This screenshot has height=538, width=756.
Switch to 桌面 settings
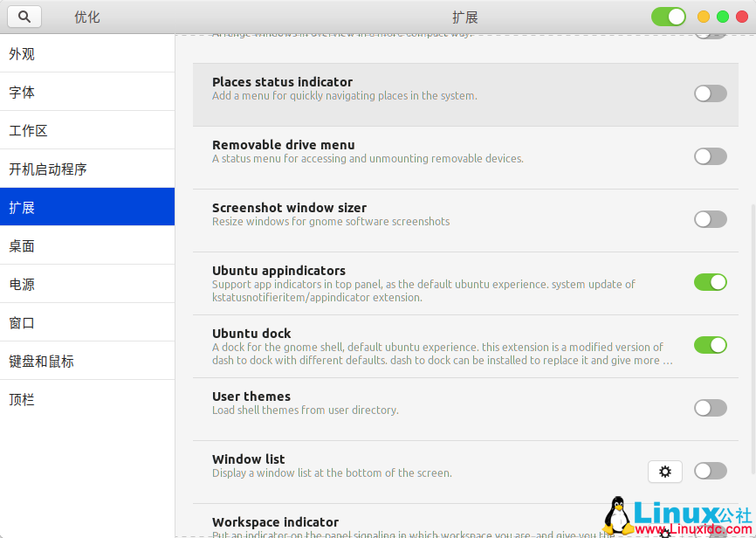[87, 245]
